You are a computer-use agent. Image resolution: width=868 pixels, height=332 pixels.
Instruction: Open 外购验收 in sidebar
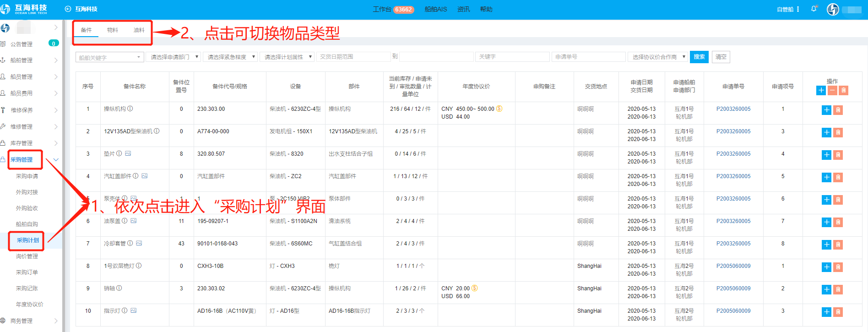click(27, 208)
